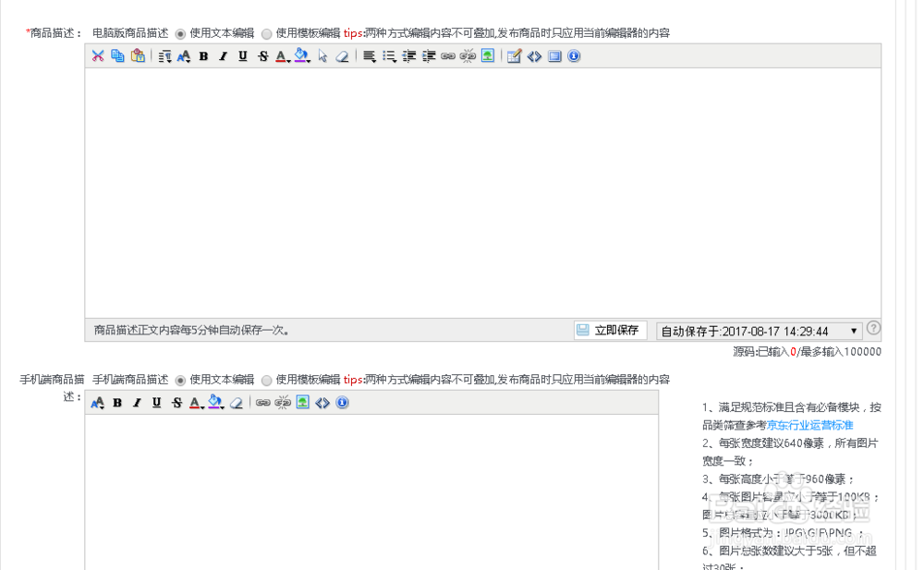Remove hyperlink using the desktop editor toolbar
This screenshot has height=570, width=924.
(x=468, y=56)
